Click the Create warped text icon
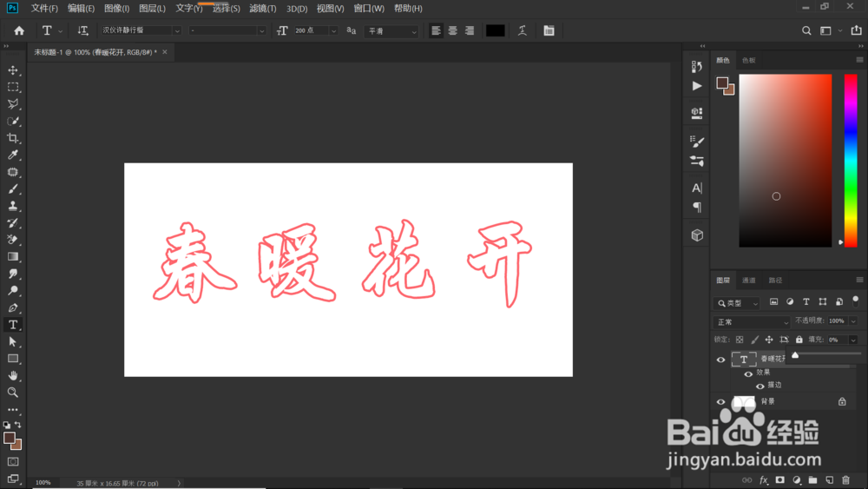Viewport: 868px width, 489px height. tap(522, 30)
